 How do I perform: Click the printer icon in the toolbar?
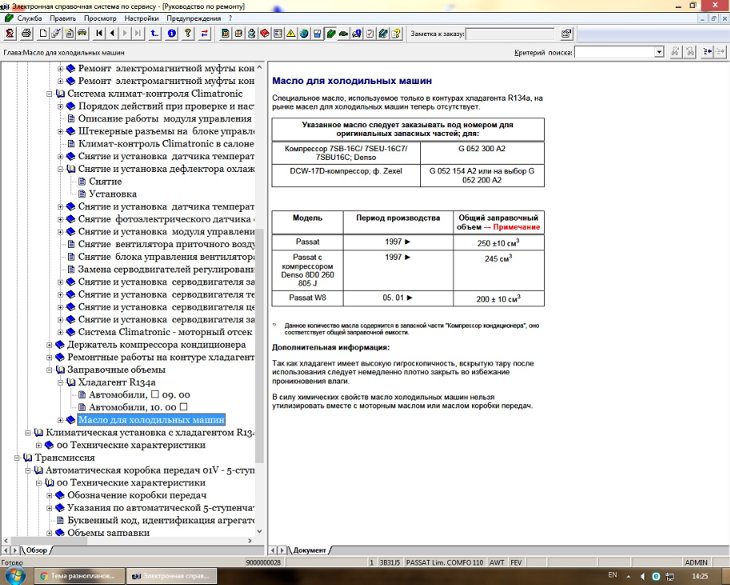27,34
